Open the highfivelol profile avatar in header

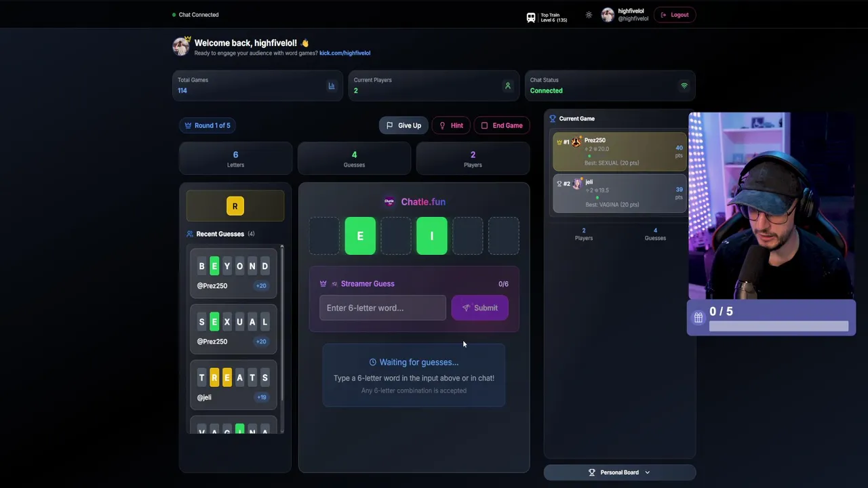tap(608, 15)
